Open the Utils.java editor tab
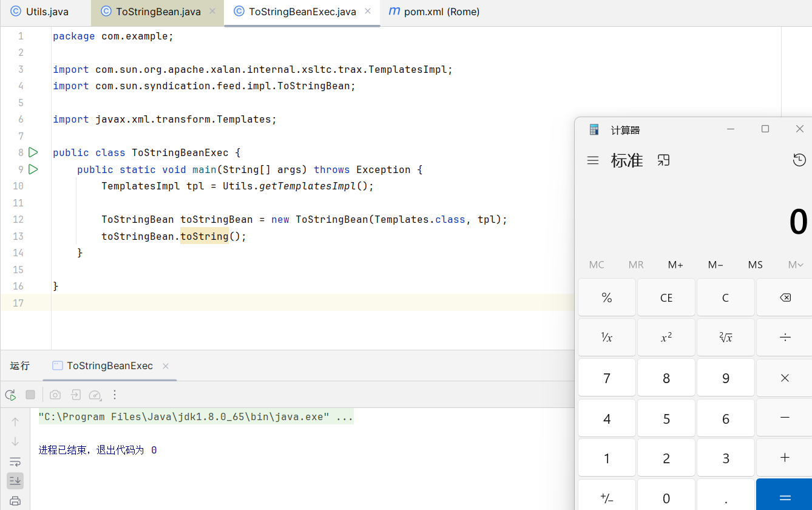Screen dimensions: 812x510 tap(40, 12)
